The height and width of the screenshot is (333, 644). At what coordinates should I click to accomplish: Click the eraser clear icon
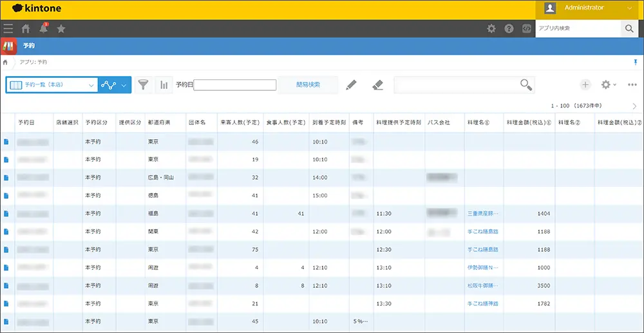pyautogui.click(x=378, y=84)
